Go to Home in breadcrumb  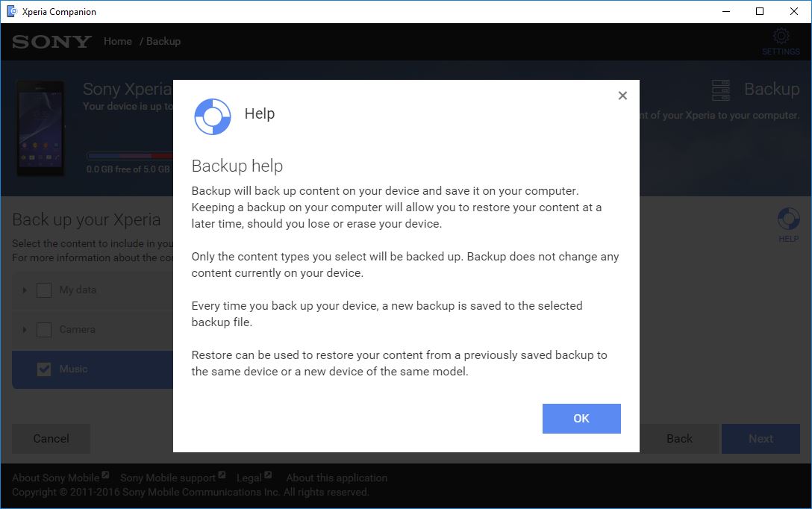117,42
